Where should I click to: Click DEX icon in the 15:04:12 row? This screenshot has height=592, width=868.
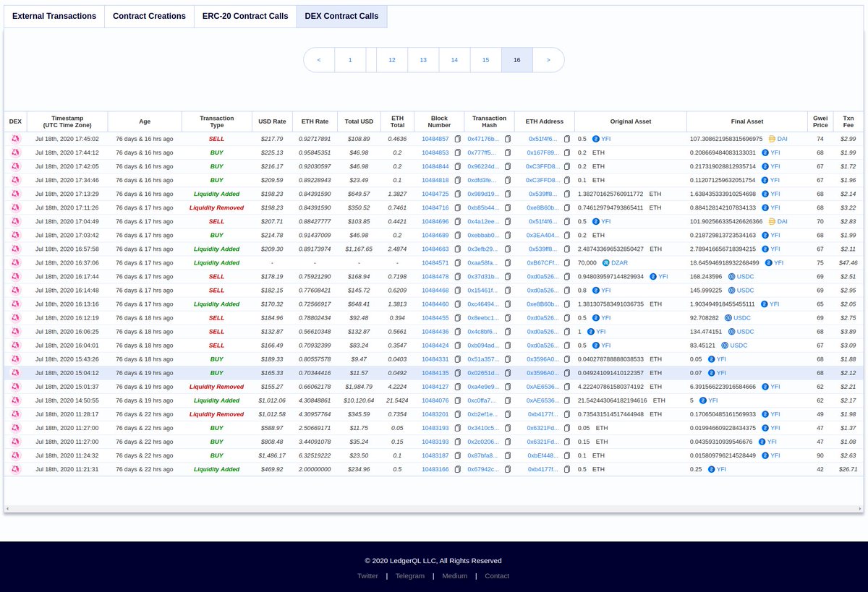pos(15,373)
